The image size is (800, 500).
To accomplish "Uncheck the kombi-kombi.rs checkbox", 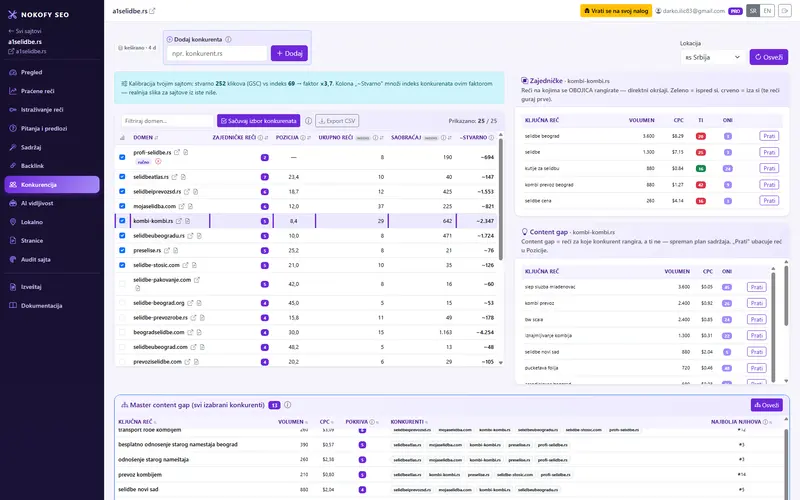I will (122, 221).
